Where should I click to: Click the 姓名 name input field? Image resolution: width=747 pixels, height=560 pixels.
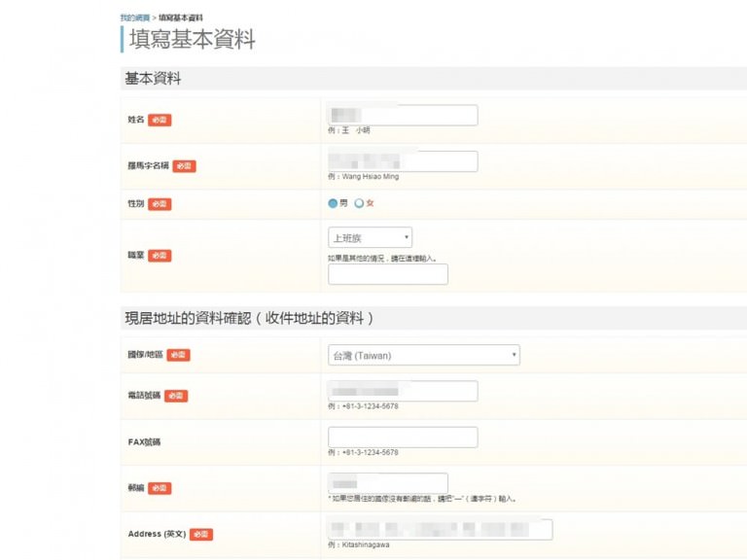[x=403, y=115]
